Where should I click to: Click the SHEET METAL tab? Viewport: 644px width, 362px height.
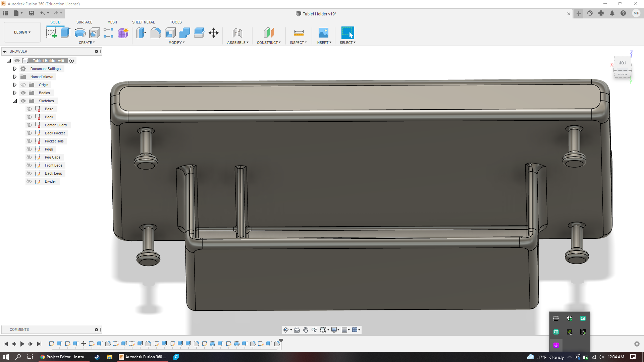click(143, 22)
